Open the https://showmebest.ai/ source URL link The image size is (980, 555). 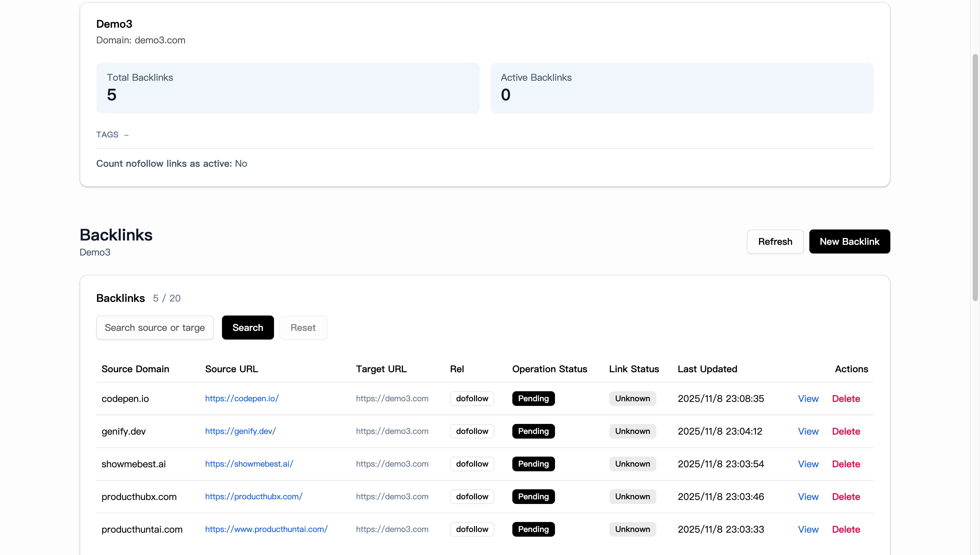click(x=249, y=464)
